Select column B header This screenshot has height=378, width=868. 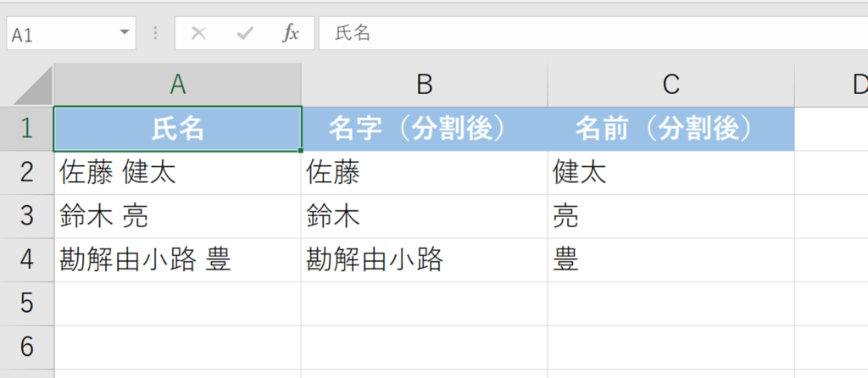click(425, 84)
